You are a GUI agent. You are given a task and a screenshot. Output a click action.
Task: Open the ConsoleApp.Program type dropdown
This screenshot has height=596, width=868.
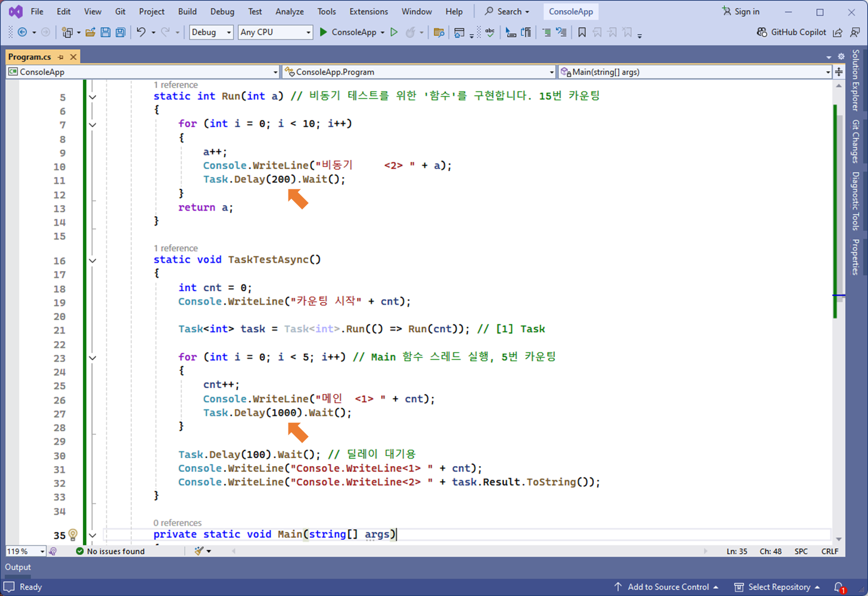[419, 72]
